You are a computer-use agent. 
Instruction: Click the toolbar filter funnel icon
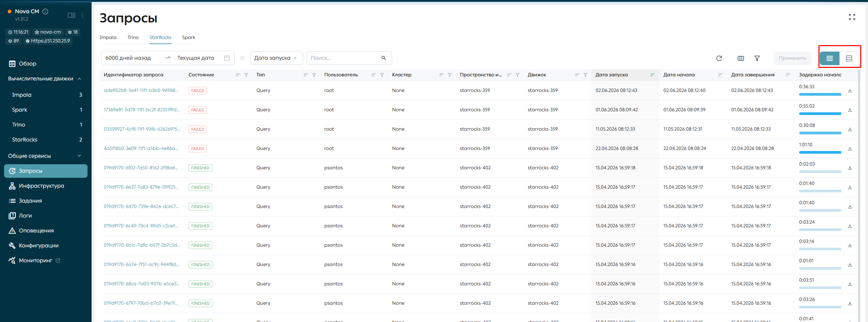click(757, 58)
